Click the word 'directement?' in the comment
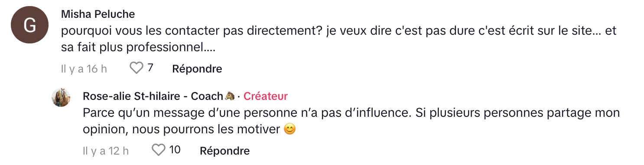644x165 pixels. [289, 31]
